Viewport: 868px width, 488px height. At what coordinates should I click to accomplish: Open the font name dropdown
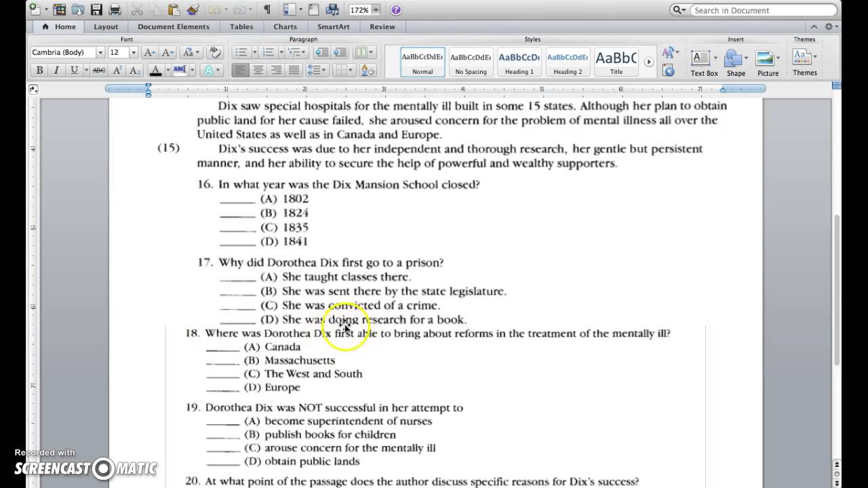tap(100, 52)
